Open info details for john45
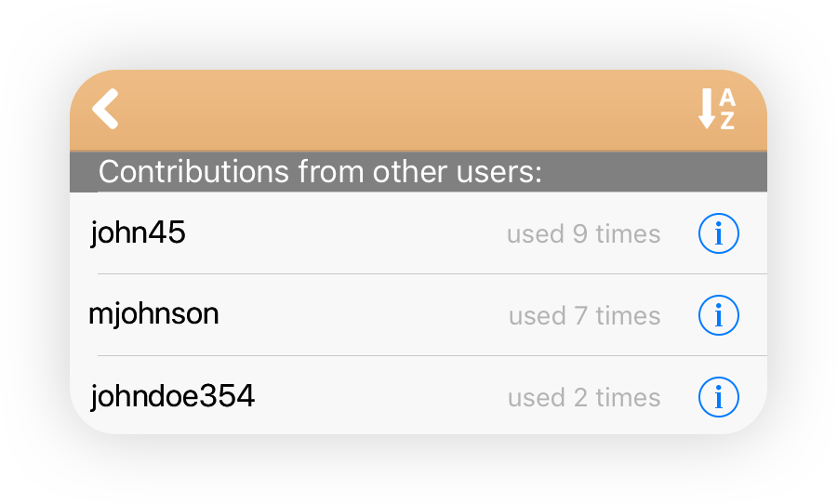 pos(719,233)
